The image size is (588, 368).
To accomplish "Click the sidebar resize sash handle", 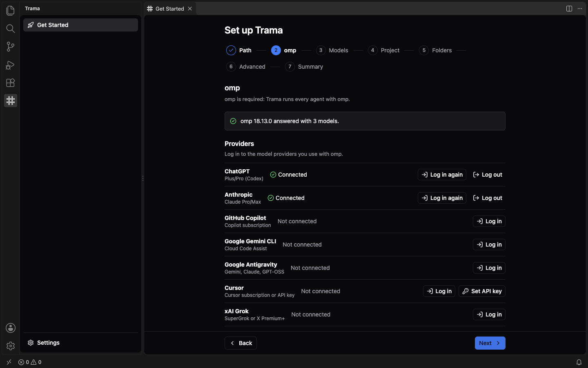I will pos(143,178).
